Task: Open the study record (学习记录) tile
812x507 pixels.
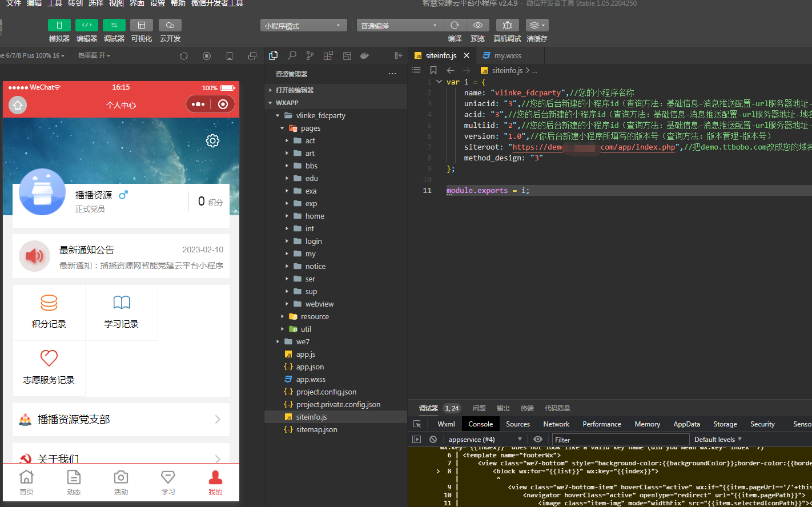Action: coord(122,312)
